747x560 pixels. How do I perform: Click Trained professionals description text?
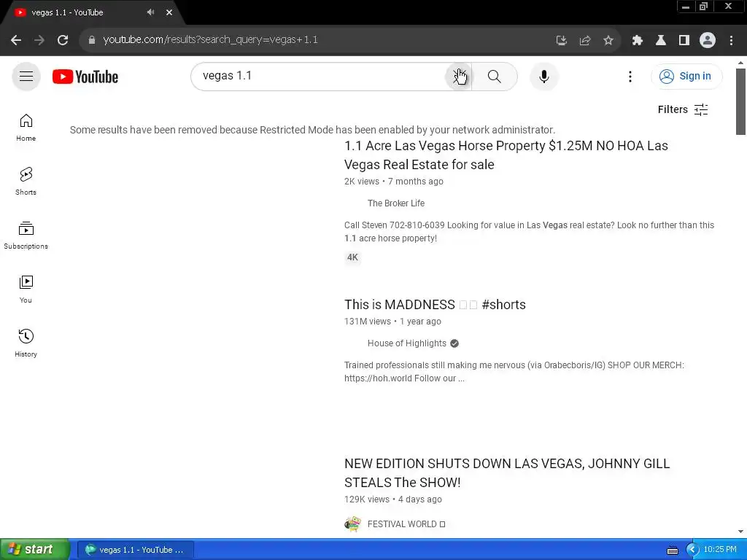pyautogui.click(x=514, y=371)
